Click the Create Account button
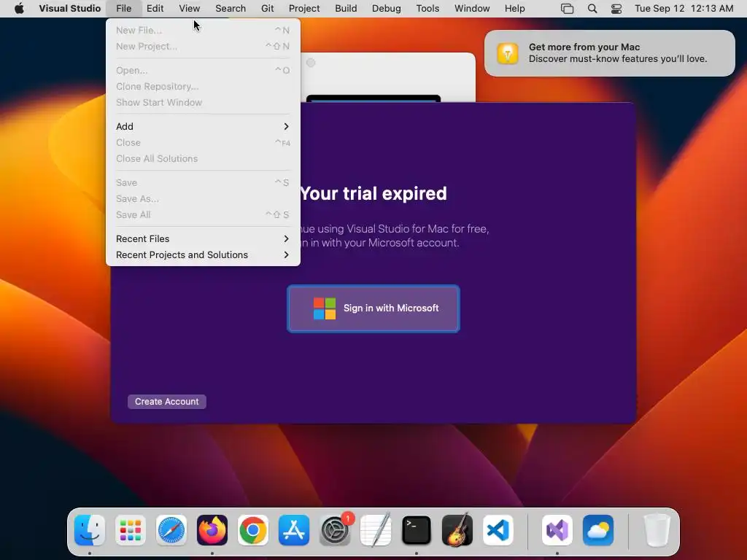Image resolution: width=747 pixels, height=560 pixels. 167,402
